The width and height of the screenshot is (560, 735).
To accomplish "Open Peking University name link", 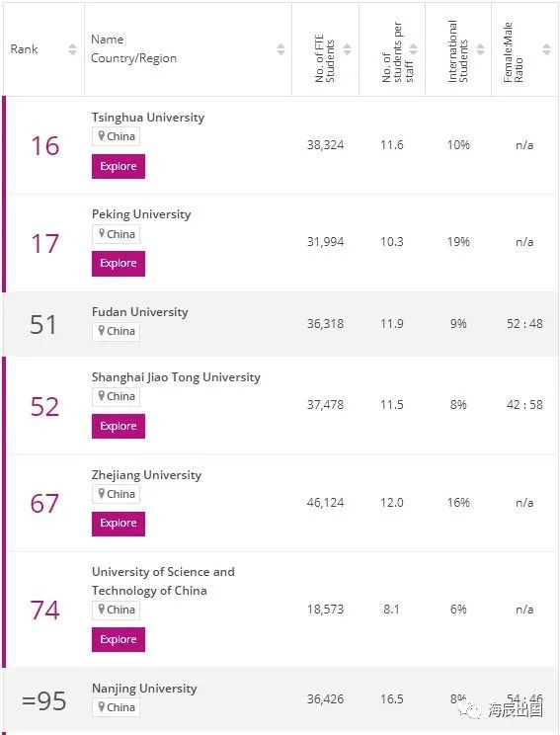I will (x=141, y=214).
